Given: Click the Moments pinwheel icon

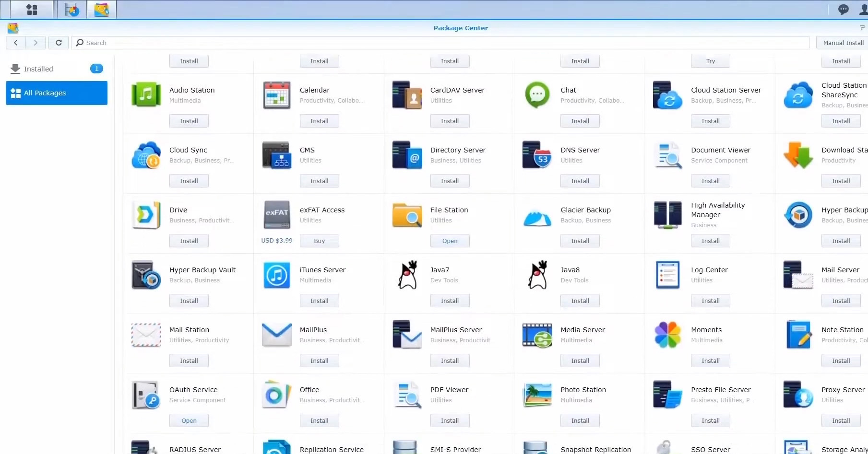Looking at the screenshot, I should point(667,335).
